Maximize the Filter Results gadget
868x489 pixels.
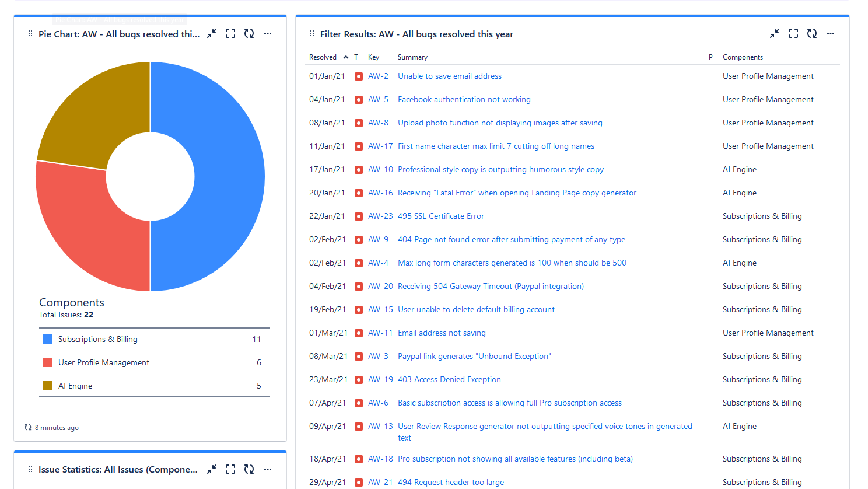pos(793,33)
